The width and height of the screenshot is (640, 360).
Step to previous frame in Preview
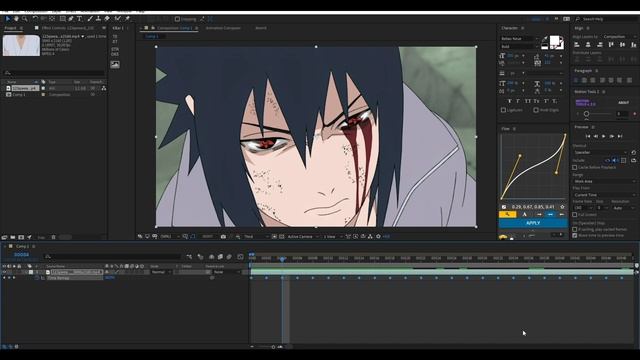[596, 136]
